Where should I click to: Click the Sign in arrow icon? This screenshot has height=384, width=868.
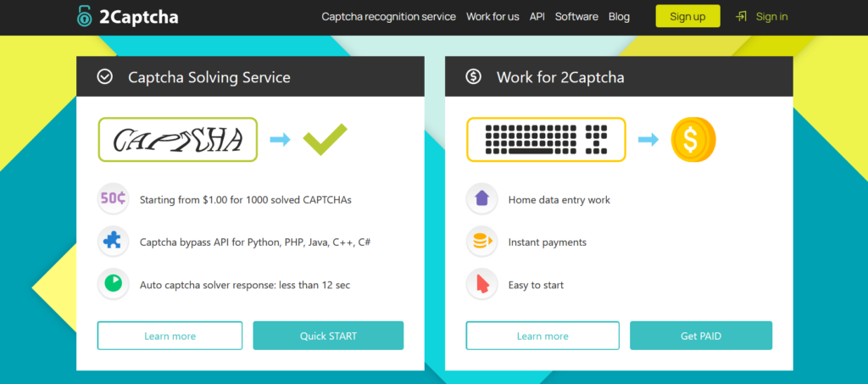point(741,17)
